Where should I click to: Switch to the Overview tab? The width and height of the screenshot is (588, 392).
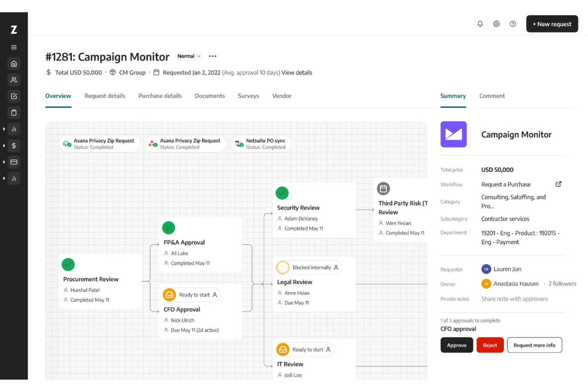pyautogui.click(x=58, y=96)
